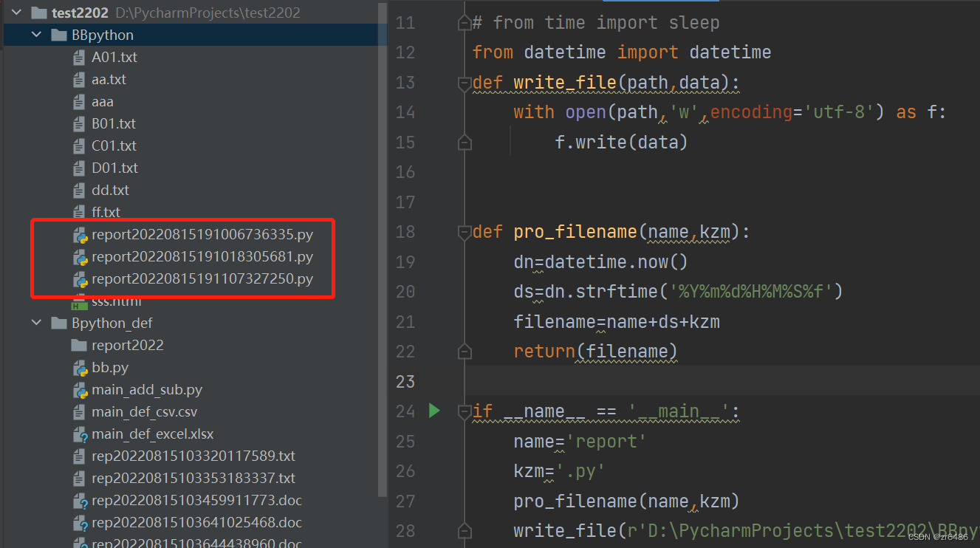Image resolution: width=980 pixels, height=548 pixels.
Task: Click rep20220815103641025468.doc file icon
Action: 80,523
